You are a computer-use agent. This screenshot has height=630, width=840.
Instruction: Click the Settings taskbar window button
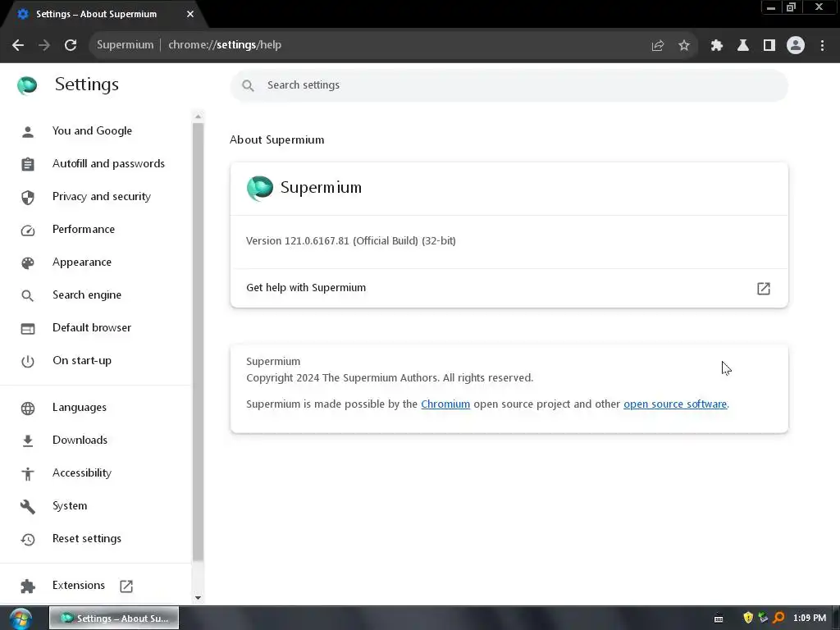(x=114, y=619)
